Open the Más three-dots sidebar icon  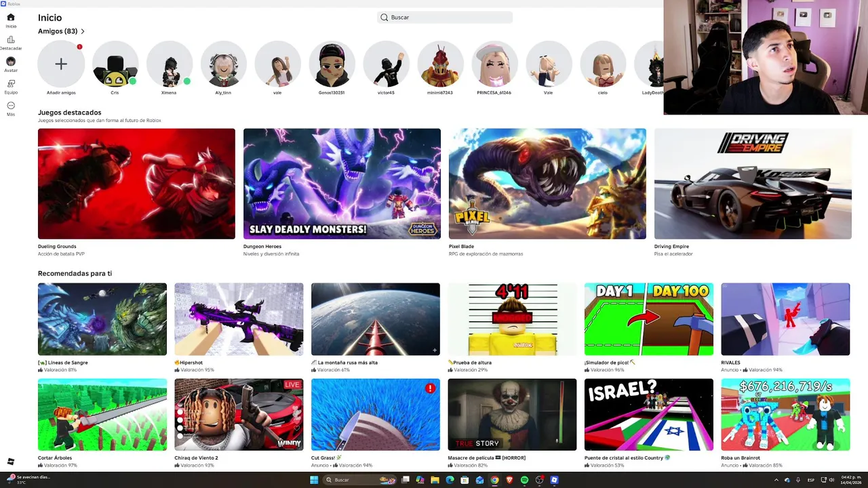point(10,106)
